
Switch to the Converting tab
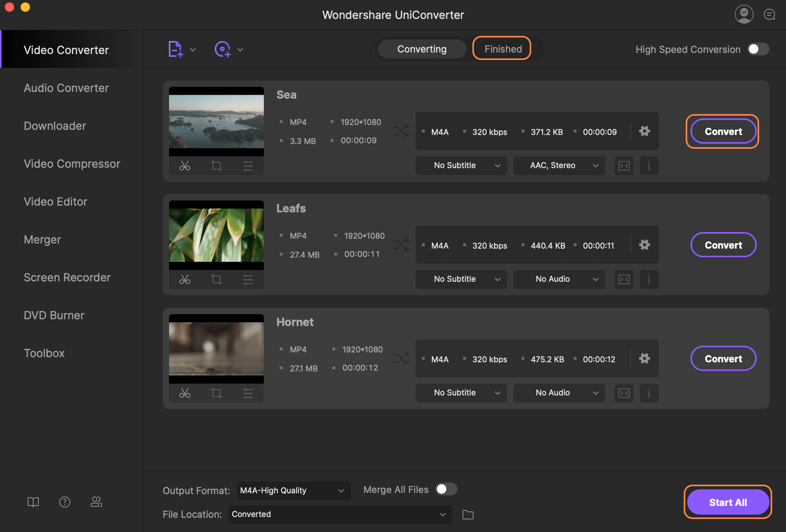click(x=422, y=49)
